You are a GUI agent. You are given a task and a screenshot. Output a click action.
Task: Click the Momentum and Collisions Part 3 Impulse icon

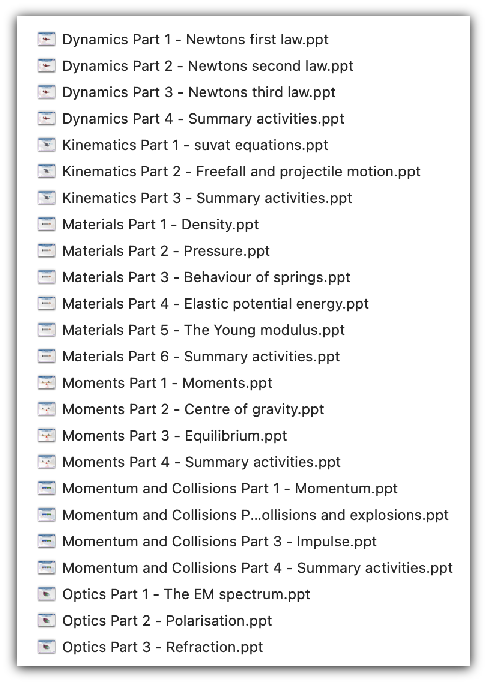pos(46,541)
